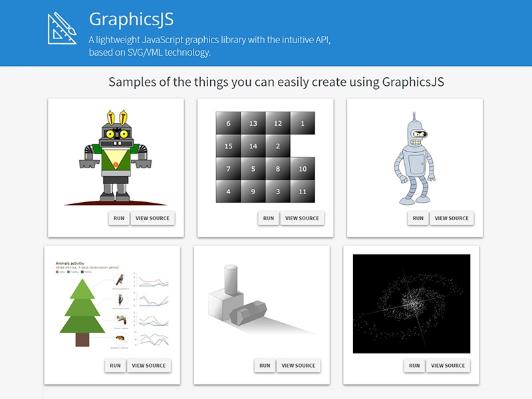The height and width of the screenshot is (399, 532).
Task: Click the squirrel icon in the animals chart
Action: pyautogui.click(x=120, y=320)
